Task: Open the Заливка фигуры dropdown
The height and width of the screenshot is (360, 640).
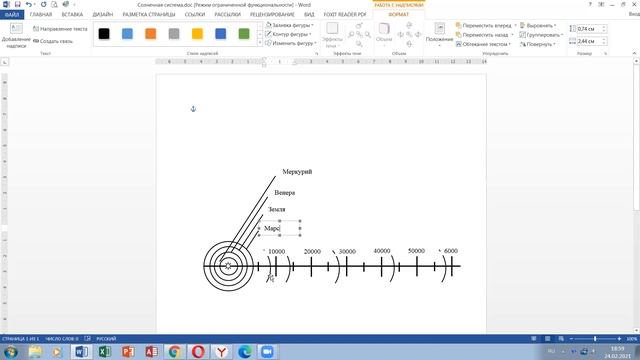Action: click(x=289, y=25)
